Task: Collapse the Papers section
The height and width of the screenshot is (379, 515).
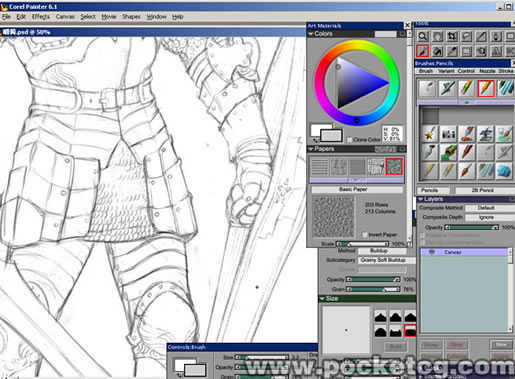Action: click(x=311, y=149)
